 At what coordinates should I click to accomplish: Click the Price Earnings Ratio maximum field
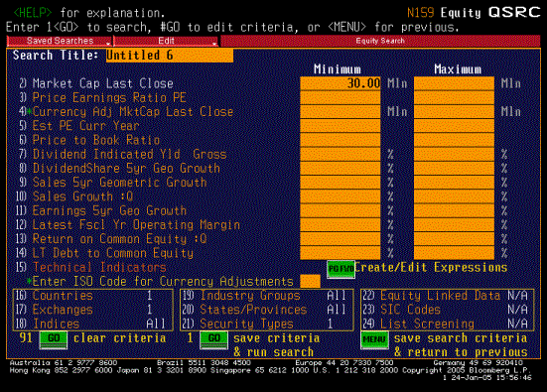point(454,97)
